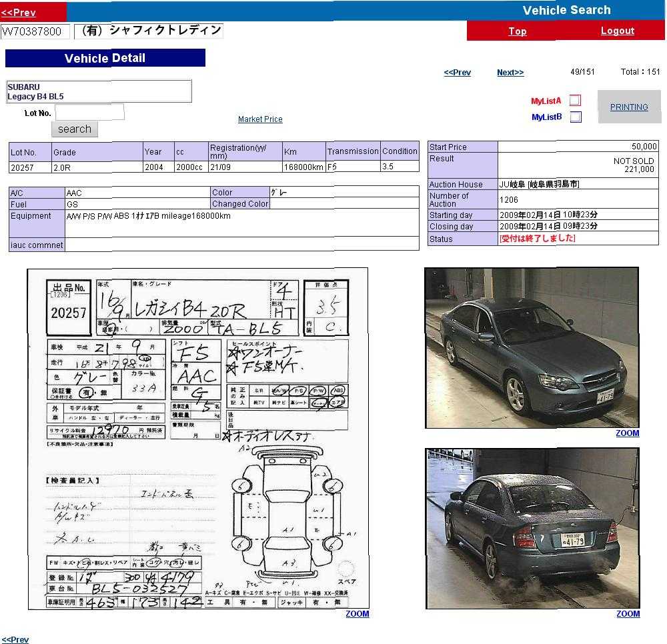Click ZOOM under the auction sheet
The height and width of the screenshot is (644, 667).
358,614
